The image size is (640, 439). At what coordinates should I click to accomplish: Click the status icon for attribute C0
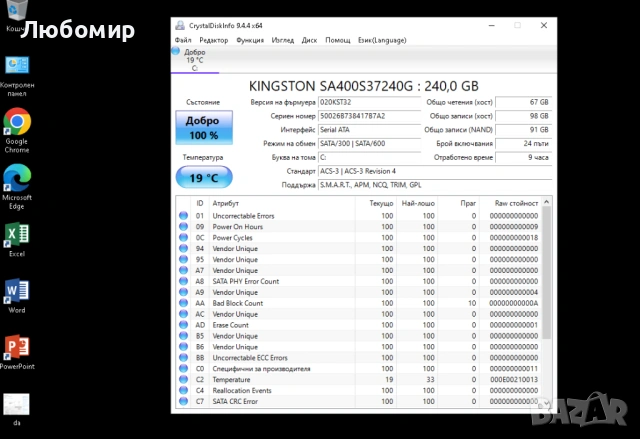(x=183, y=368)
